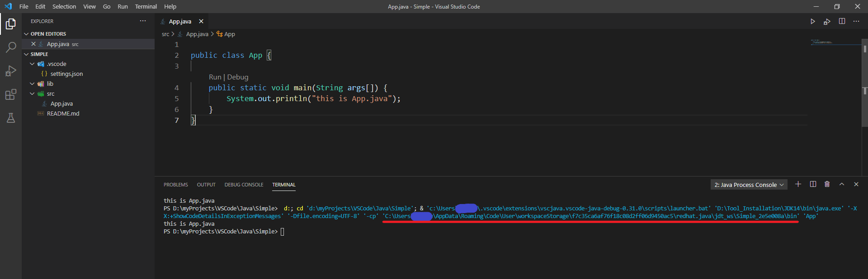Click the src breadcrumb segment
This screenshot has height=279, width=868.
pyautogui.click(x=165, y=34)
